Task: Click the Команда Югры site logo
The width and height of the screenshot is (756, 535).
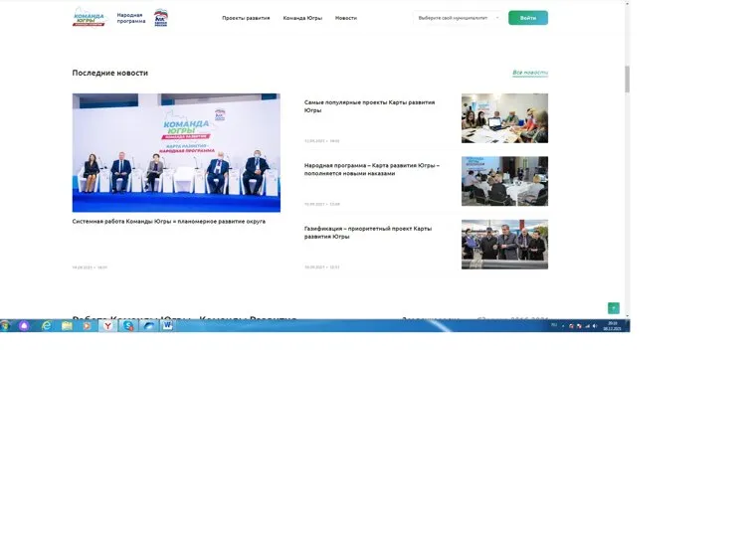Action: [89, 17]
